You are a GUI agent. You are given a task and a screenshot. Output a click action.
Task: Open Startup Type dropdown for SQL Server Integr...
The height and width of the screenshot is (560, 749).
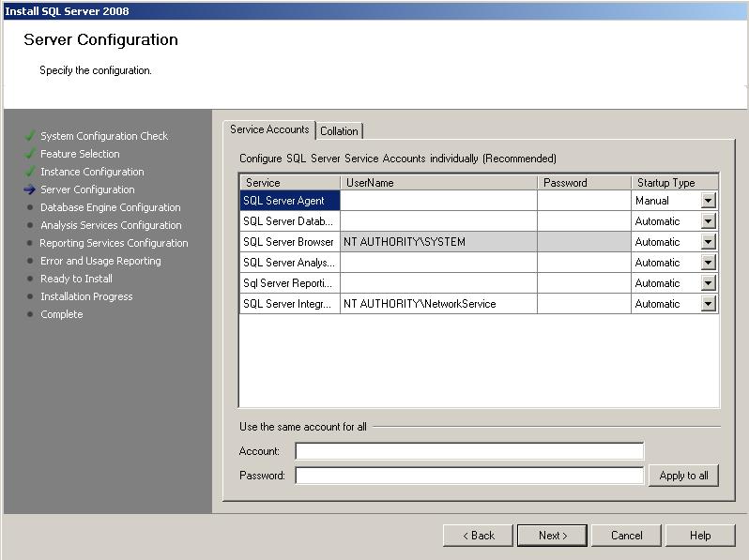coord(708,304)
